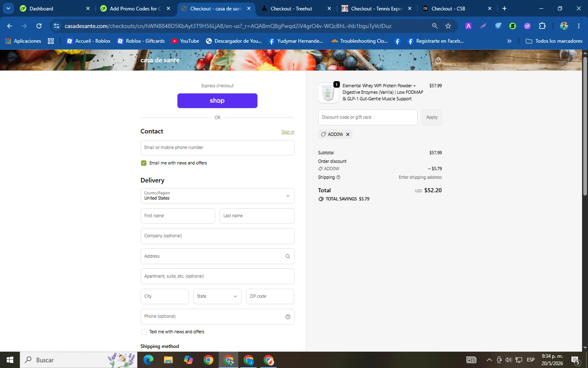
Task: Open the purple feather extension
Action: click(483, 26)
